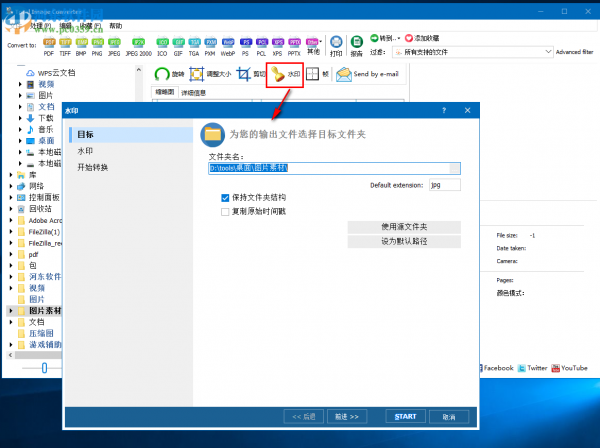Pick PNG output format icon
Screen dimensions: 600x448
tap(97, 46)
